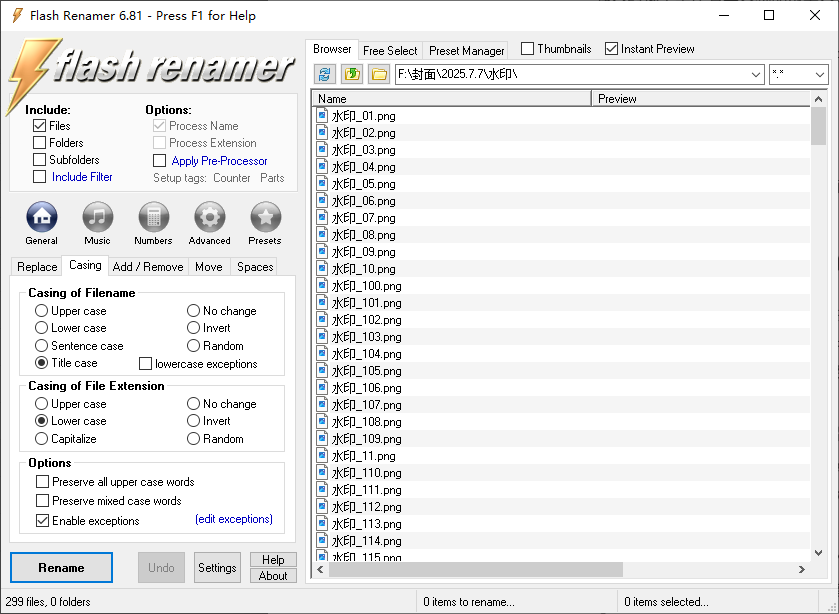Sort the list by Name column header
The width and height of the screenshot is (839, 614).
450,99
